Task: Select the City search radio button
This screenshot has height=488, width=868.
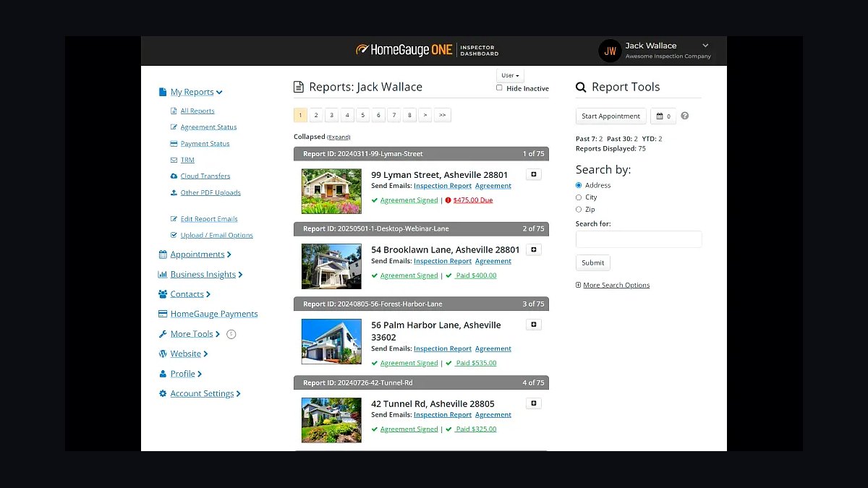Action: [x=579, y=197]
